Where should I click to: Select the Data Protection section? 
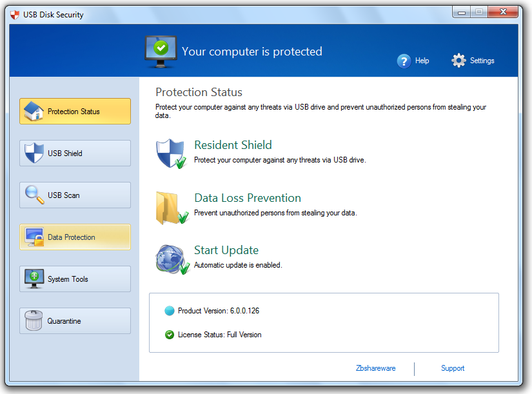coord(75,237)
